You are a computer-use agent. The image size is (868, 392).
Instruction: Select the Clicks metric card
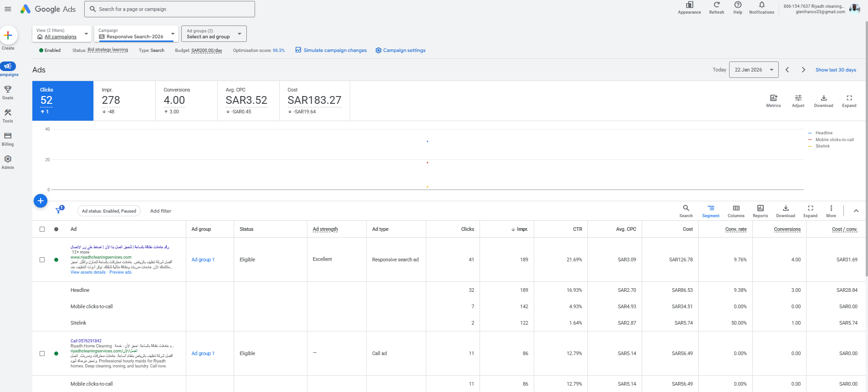(x=63, y=101)
